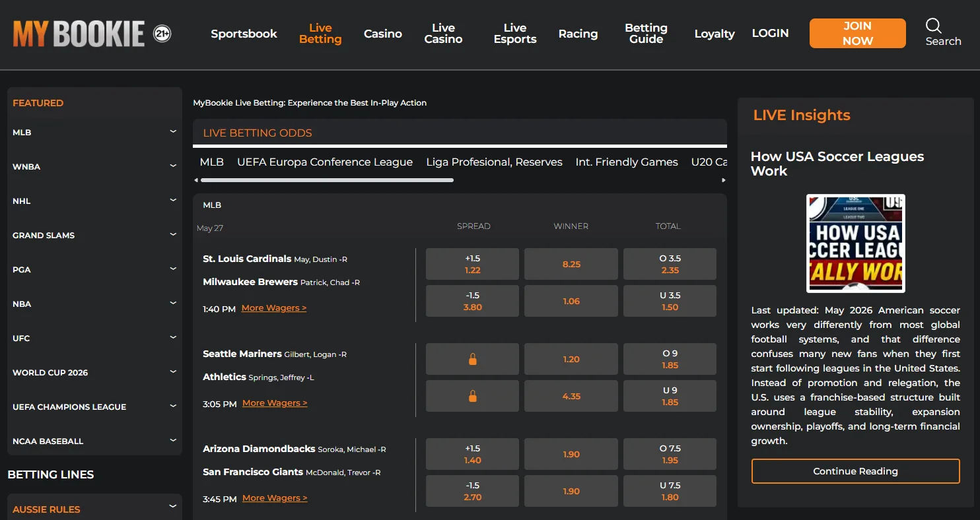Expand the Aussie Rules betting lines
This screenshot has width=980, height=520.
(94, 509)
